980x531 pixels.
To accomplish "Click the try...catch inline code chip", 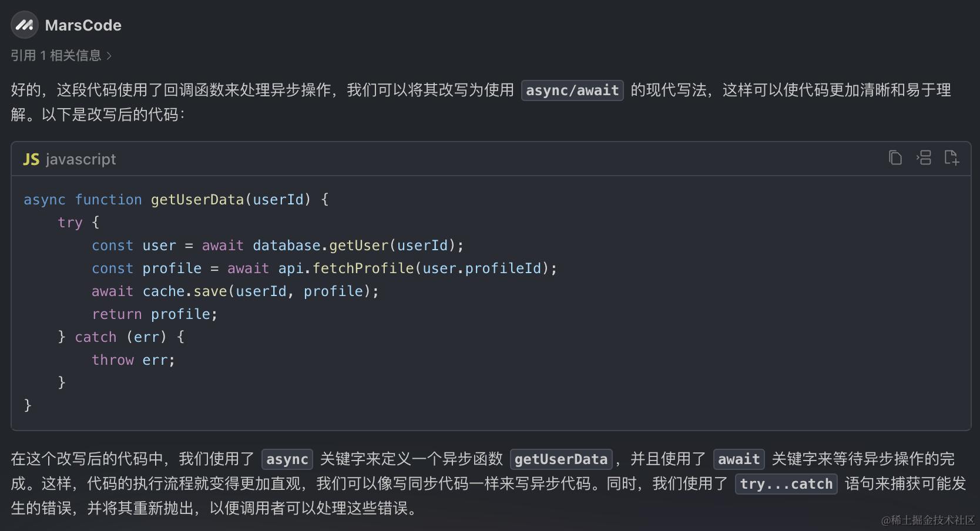I will [786, 484].
